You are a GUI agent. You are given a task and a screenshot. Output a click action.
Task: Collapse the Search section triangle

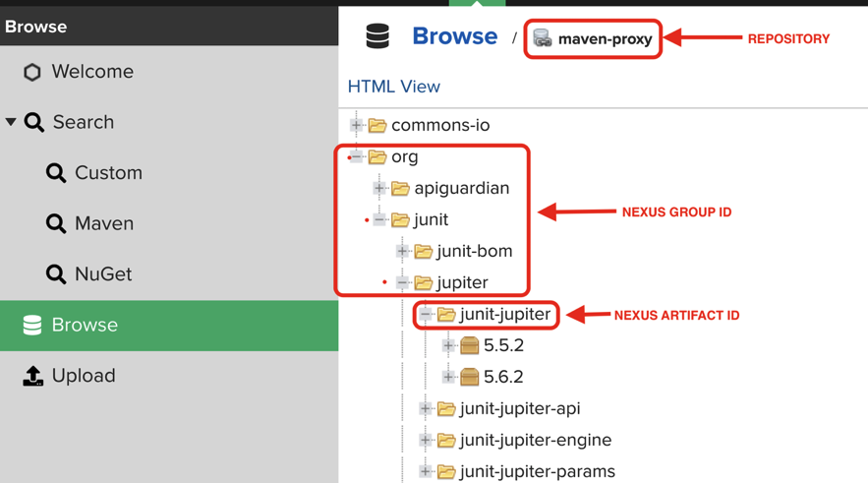[x=11, y=122]
